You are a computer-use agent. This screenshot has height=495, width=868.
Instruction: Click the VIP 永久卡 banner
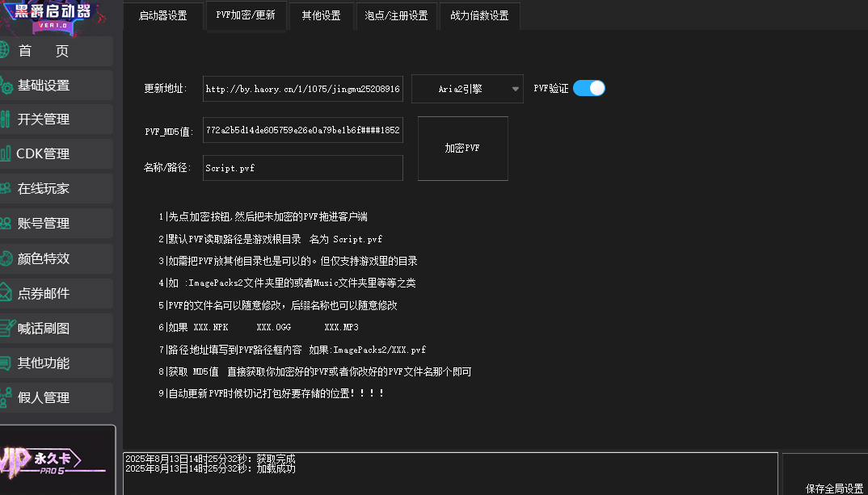click(57, 460)
